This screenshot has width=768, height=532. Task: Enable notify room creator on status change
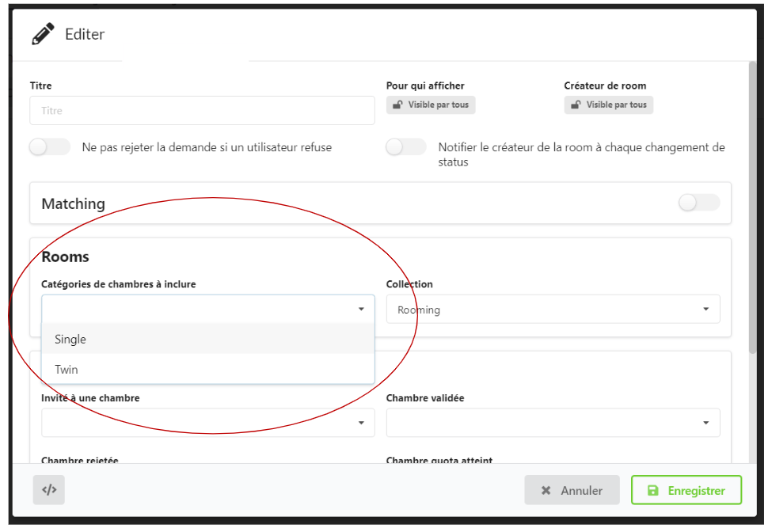coord(405,147)
